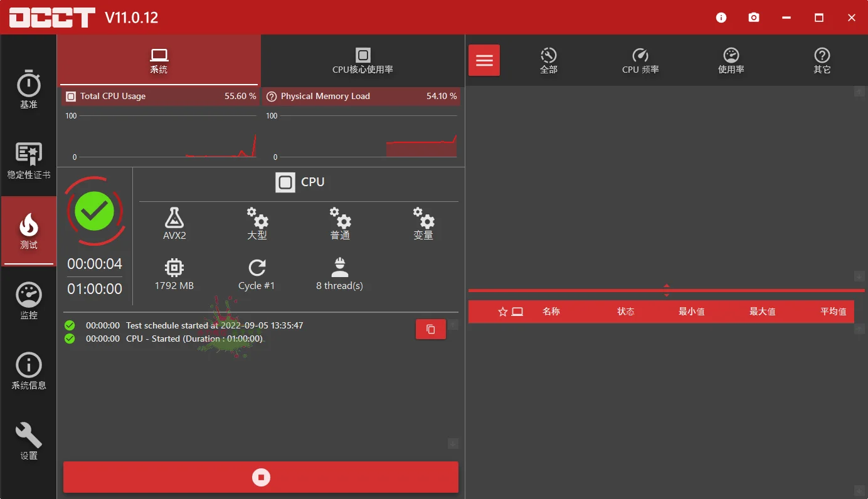
Task: Open the red hamburger menu in sensor panel
Action: 484,60
